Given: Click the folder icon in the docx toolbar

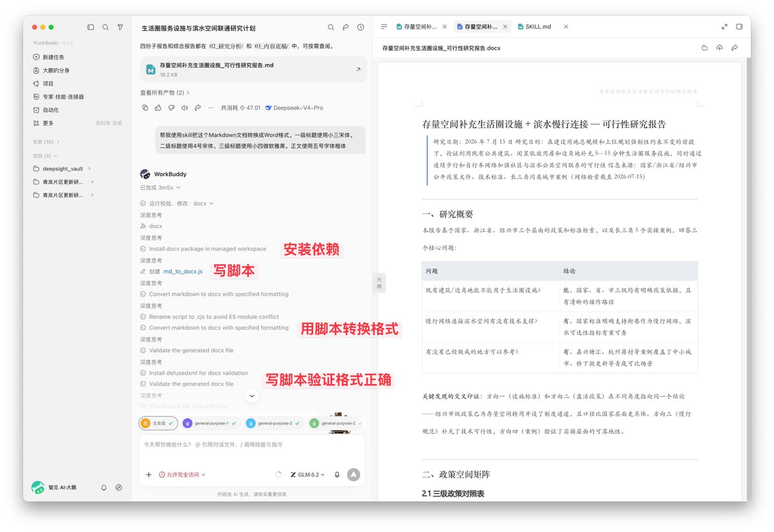Looking at the screenshot, I should tap(705, 48).
